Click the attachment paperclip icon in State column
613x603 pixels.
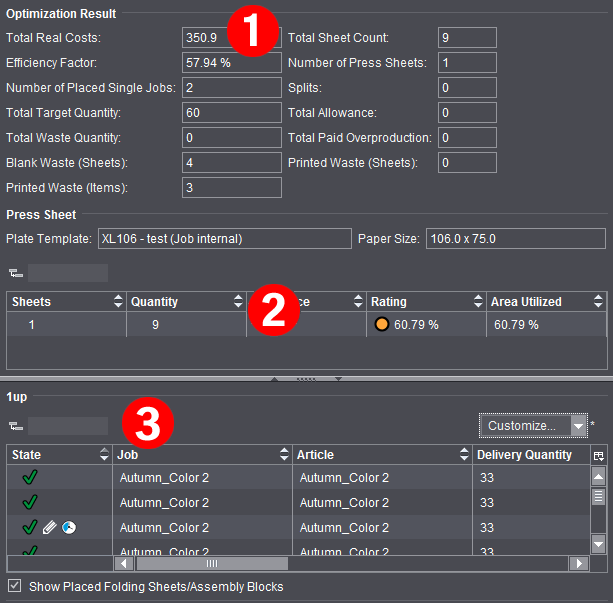tap(50, 528)
